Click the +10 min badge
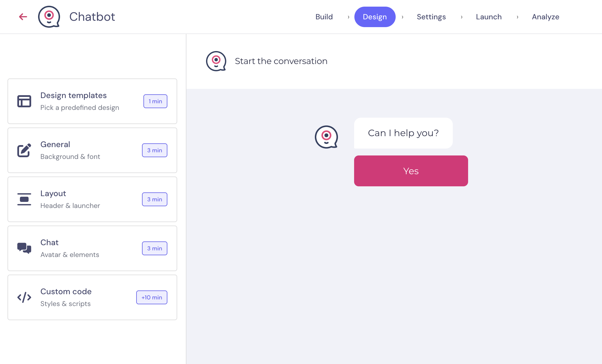Viewport: 602px width, 364px height. pos(152,297)
